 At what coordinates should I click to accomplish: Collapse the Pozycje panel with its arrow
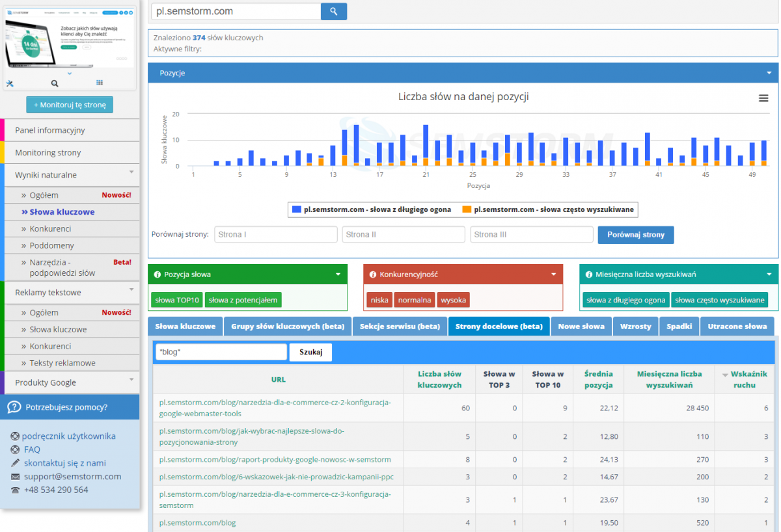769,73
